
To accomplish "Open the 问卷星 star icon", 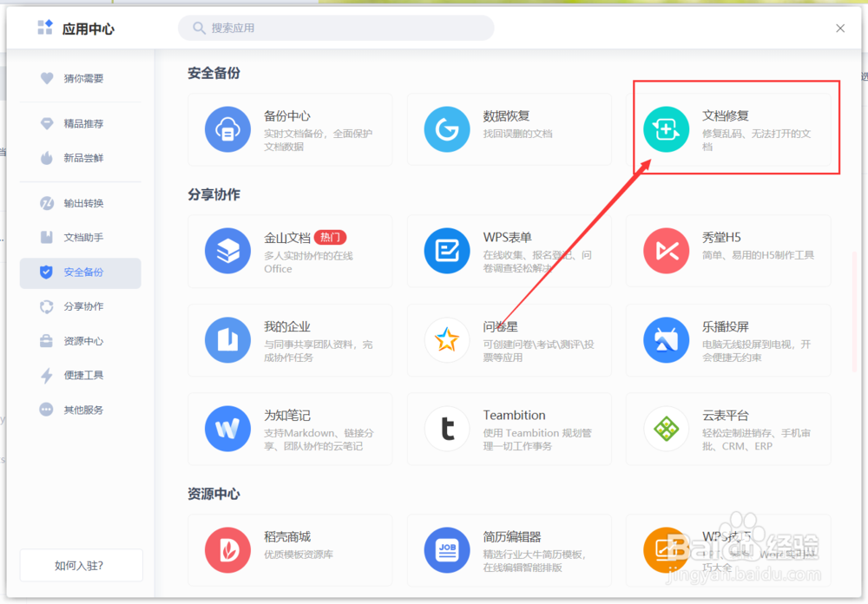I will [x=447, y=340].
